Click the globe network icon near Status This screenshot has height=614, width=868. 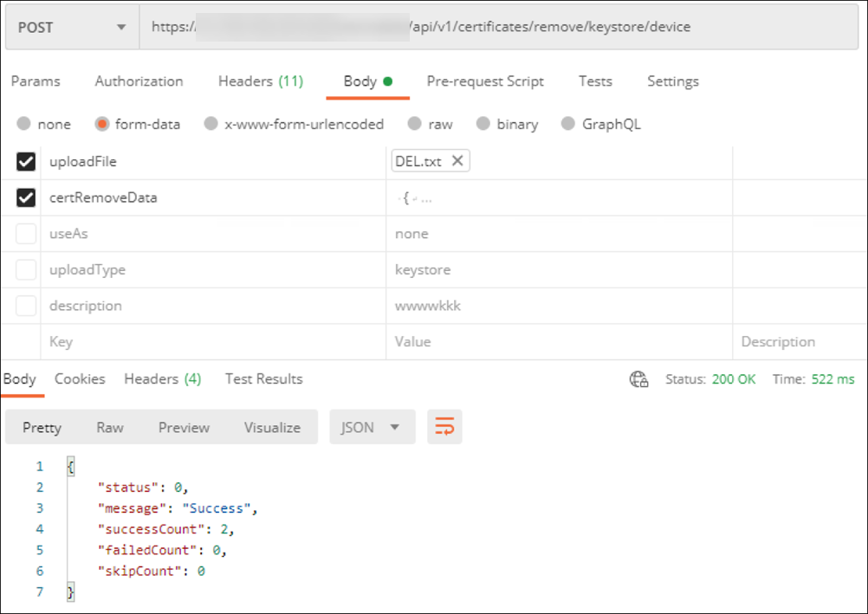coord(639,379)
